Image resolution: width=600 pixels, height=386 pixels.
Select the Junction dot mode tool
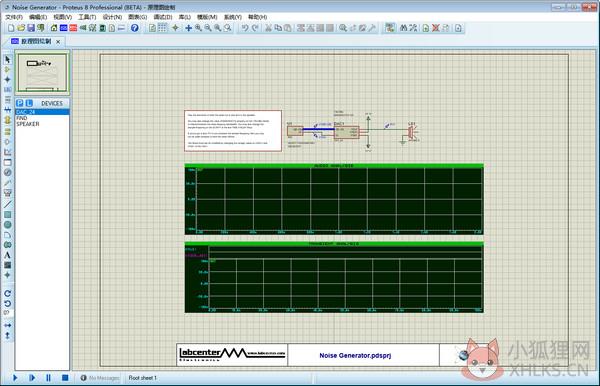[x=7, y=79]
